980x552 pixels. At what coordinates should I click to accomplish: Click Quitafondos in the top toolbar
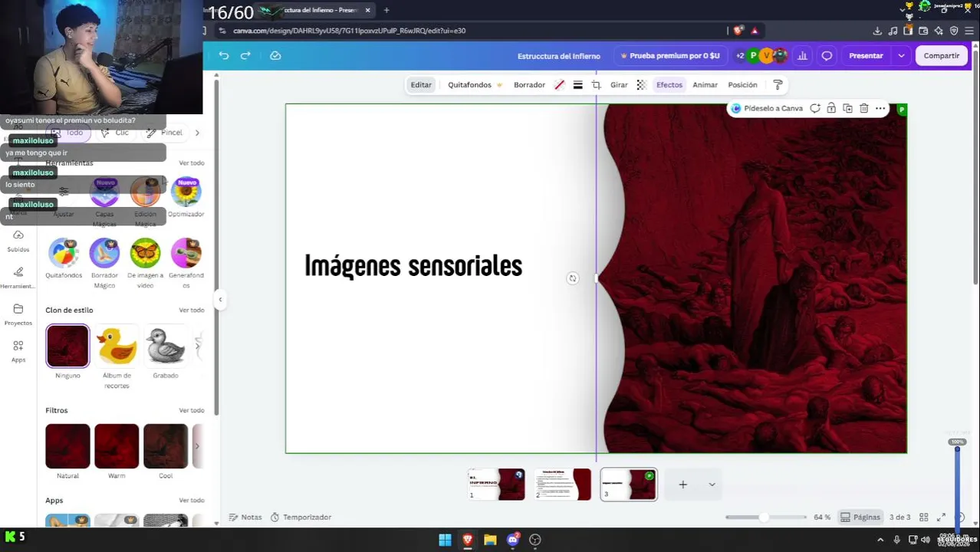[x=475, y=85]
